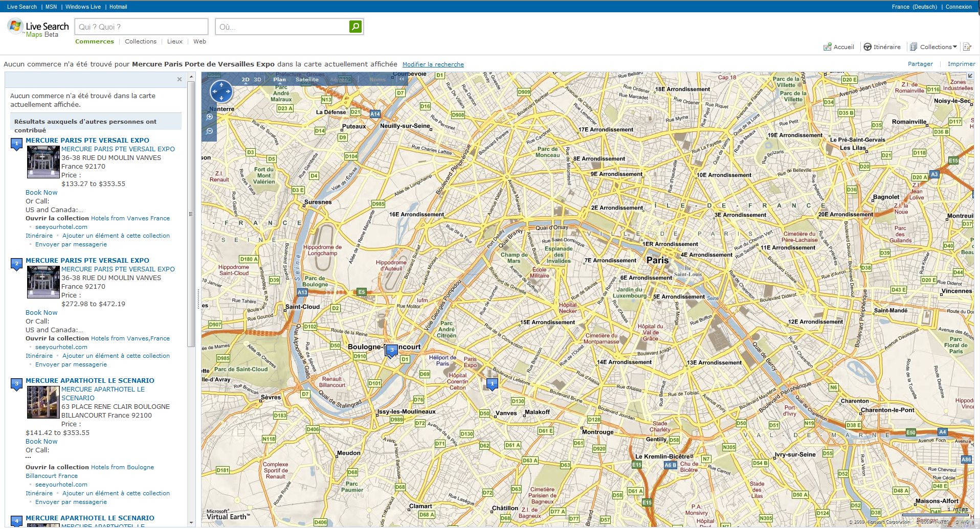
Task: Open MERCURE APARTHOTEL LE SCENARIO third result title
Action: pyautogui.click(x=90, y=380)
